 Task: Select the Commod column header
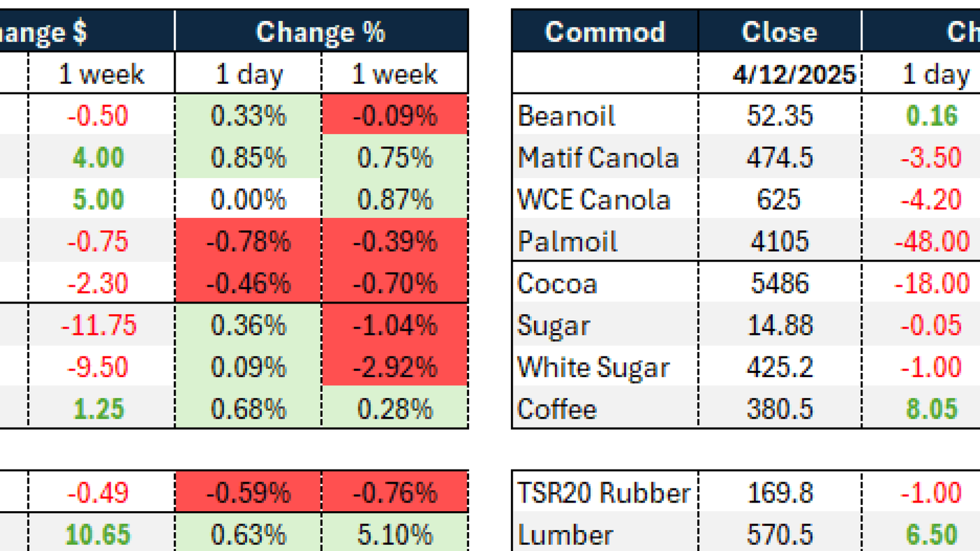[x=605, y=32]
